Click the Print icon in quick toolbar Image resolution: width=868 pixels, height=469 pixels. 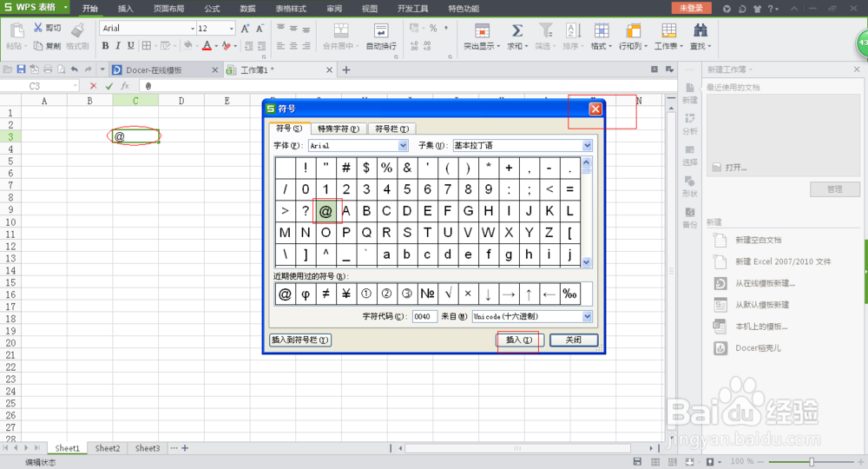click(48, 69)
